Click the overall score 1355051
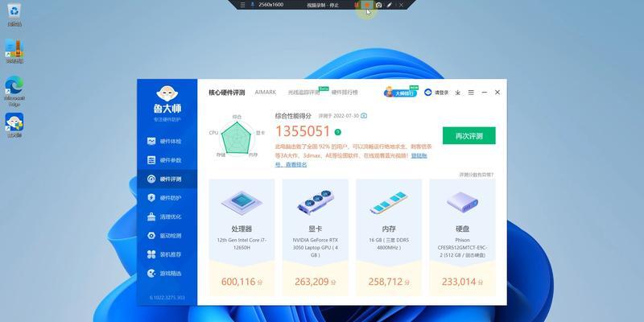Image resolution: width=644 pixels, height=322 pixels. point(303,132)
